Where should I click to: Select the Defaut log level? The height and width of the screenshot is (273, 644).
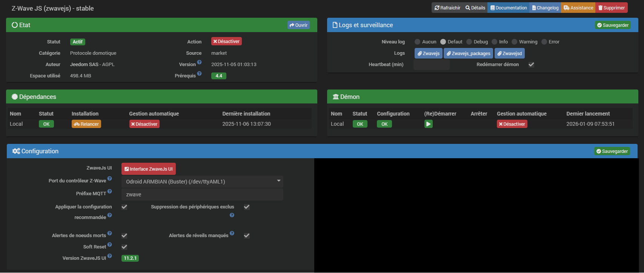coord(443,42)
